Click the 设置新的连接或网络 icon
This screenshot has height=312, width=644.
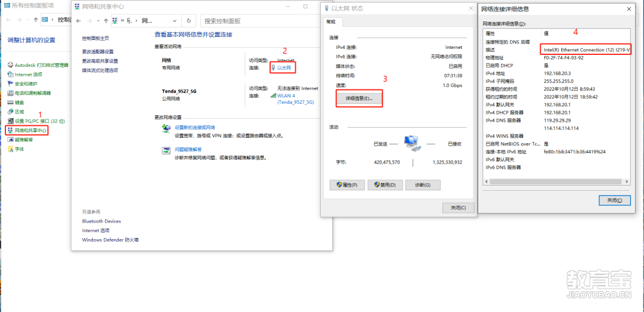[166, 129]
